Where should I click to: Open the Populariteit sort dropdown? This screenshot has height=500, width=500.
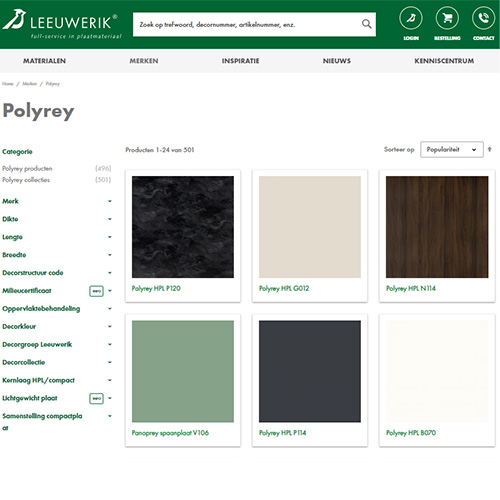tap(452, 149)
